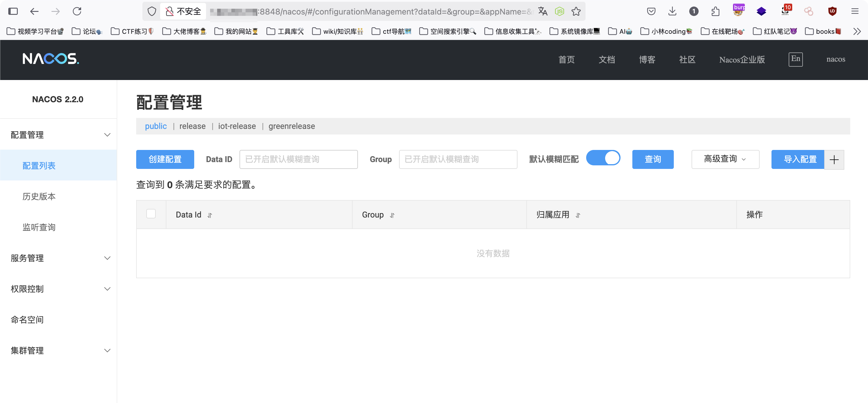Focus the Data ID search input field
868x403 pixels.
(298, 159)
